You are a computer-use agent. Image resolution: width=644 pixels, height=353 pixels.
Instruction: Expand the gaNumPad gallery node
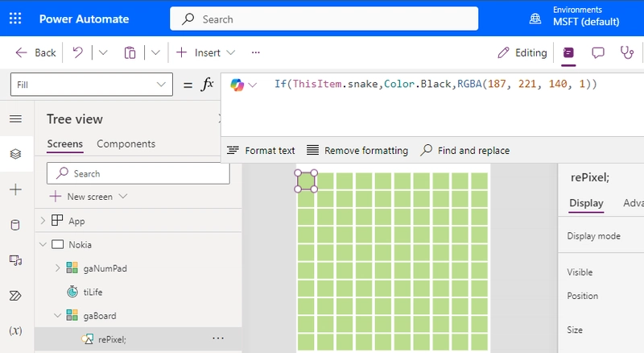pyautogui.click(x=57, y=268)
